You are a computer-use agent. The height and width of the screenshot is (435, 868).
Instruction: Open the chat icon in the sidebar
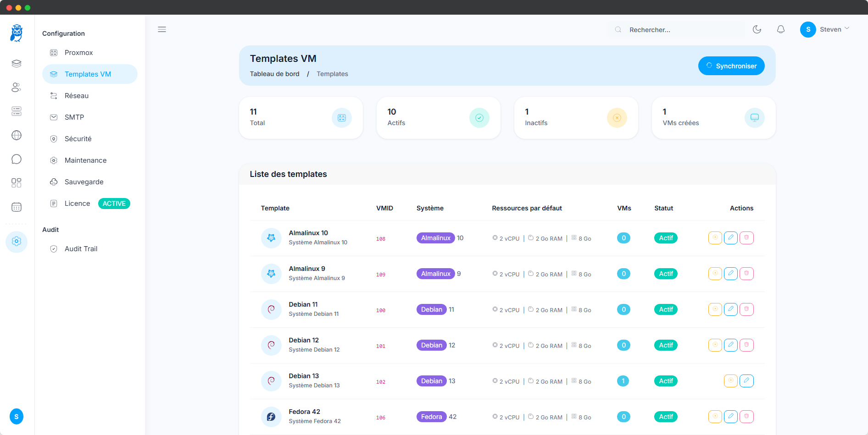(17, 159)
